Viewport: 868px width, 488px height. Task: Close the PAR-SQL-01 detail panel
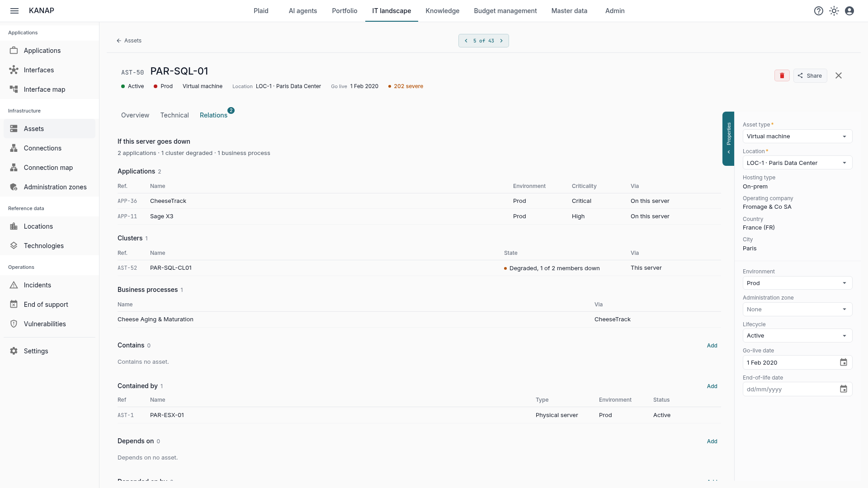tap(839, 75)
